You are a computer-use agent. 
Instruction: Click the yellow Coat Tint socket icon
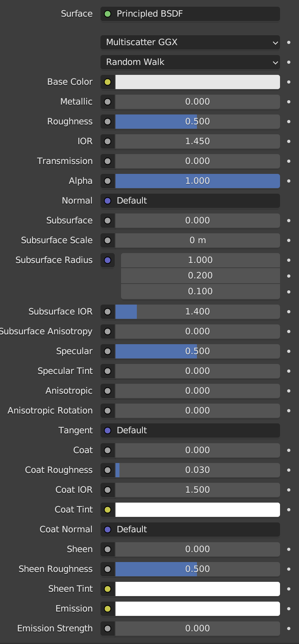pyautogui.click(x=108, y=510)
